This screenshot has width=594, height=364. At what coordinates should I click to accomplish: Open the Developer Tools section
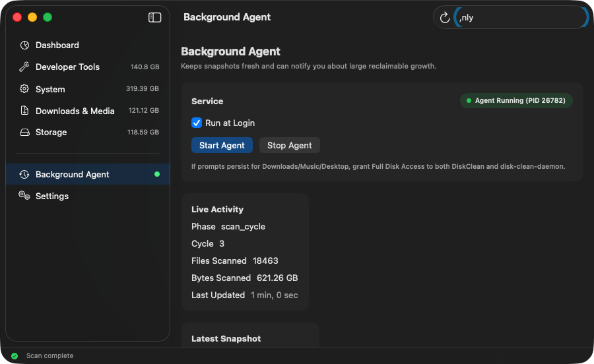point(88,67)
